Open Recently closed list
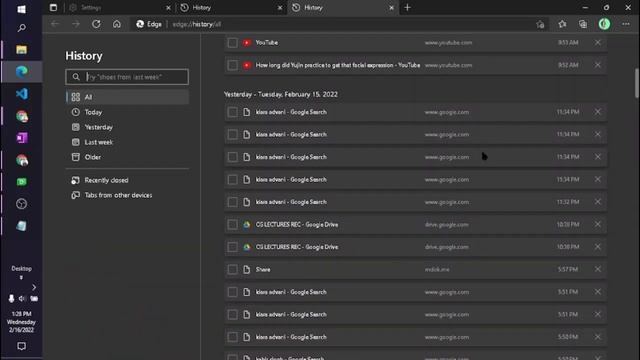This screenshot has width=640, height=360. click(x=127, y=180)
